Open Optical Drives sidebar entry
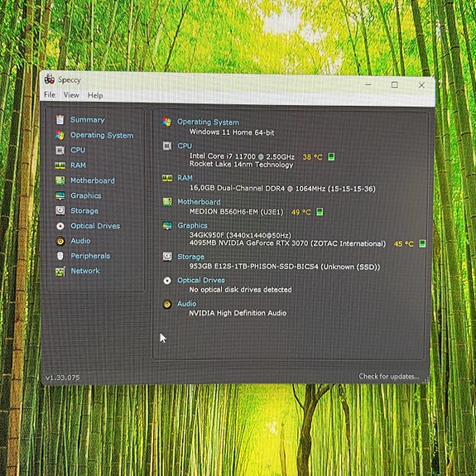Screen dimensions: 476x476 coord(95,226)
